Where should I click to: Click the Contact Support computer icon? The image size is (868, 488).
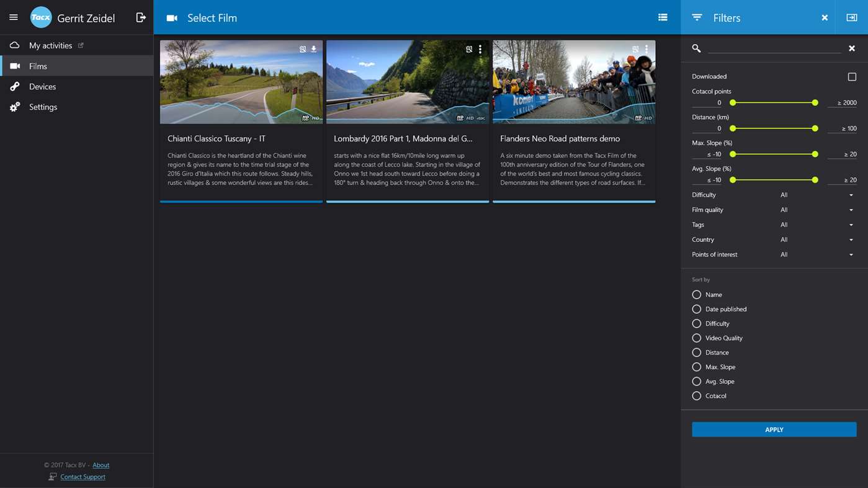click(53, 476)
